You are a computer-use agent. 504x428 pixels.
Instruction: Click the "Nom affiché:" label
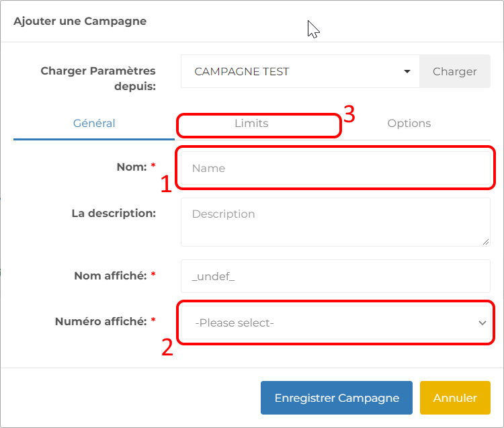pyautogui.click(x=111, y=275)
